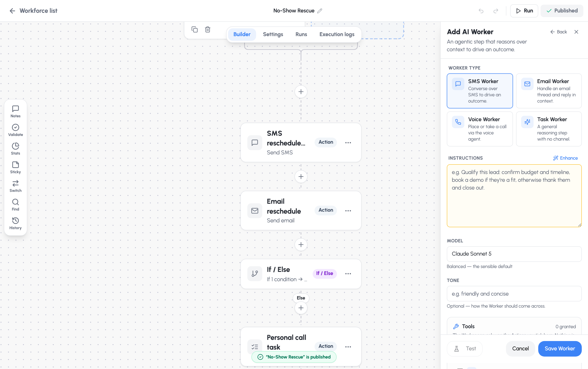Cancel adding the AI Worker
588x369 pixels.
coord(520,349)
